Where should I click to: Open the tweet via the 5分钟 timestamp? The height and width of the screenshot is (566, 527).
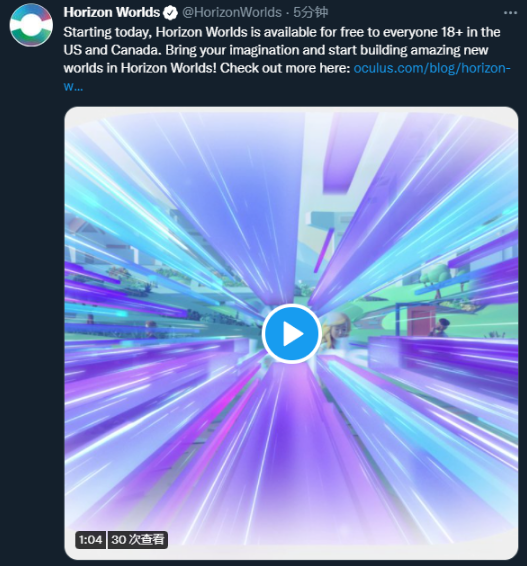(310, 13)
